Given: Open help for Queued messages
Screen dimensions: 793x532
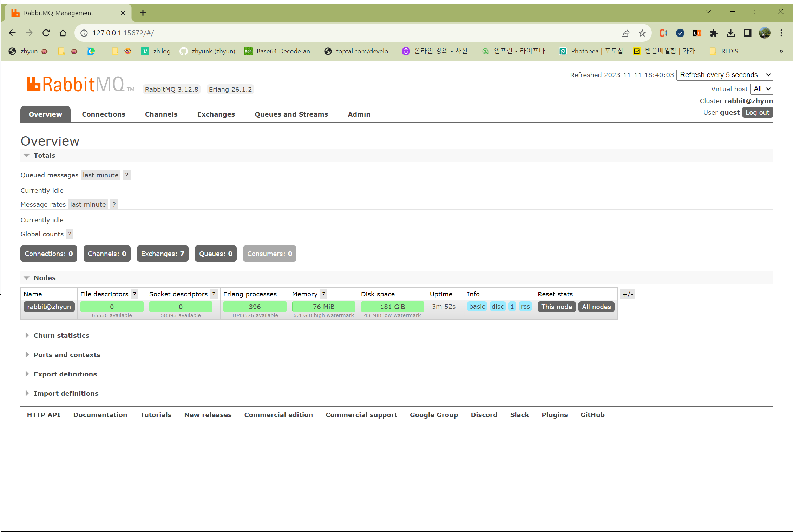Looking at the screenshot, I should coord(127,175).
